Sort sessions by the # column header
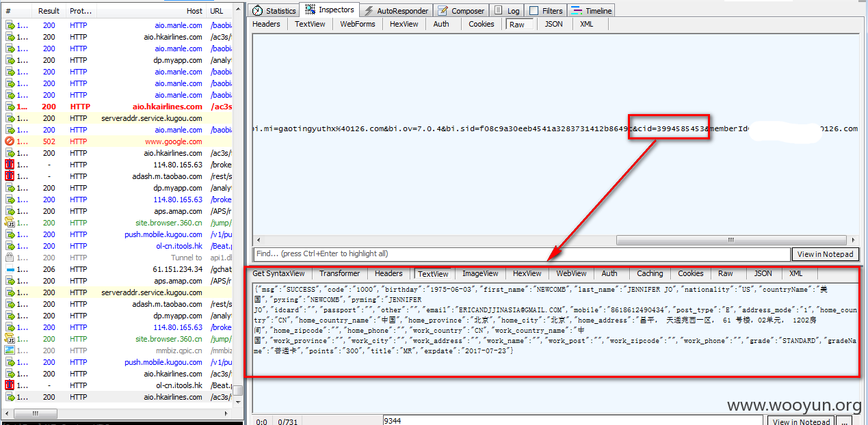Image resolution: width=868 pixels, height=425 pixels. point(17,11)
